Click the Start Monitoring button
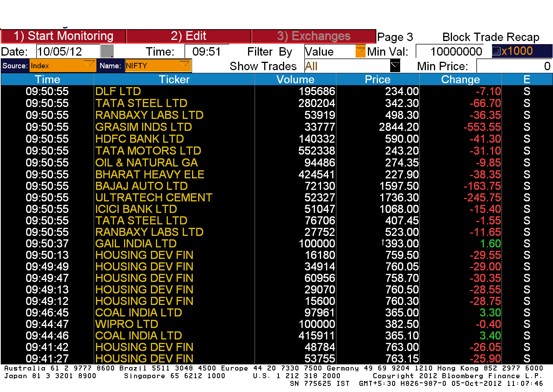 point(63,36)
